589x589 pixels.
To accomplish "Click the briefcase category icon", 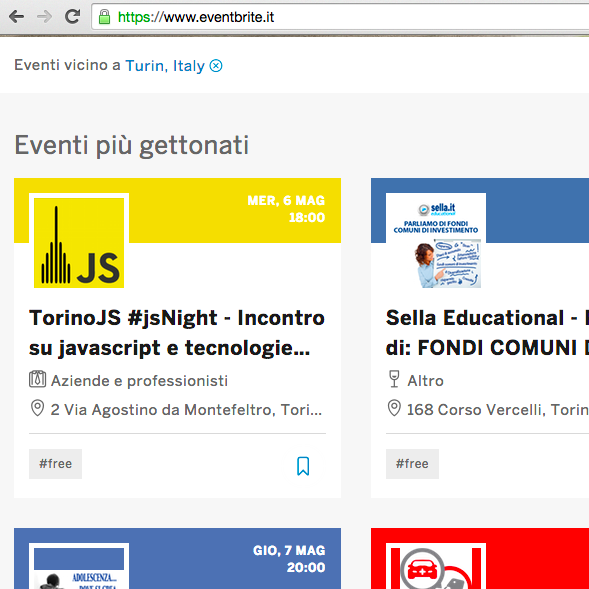I will coord(38,379).
